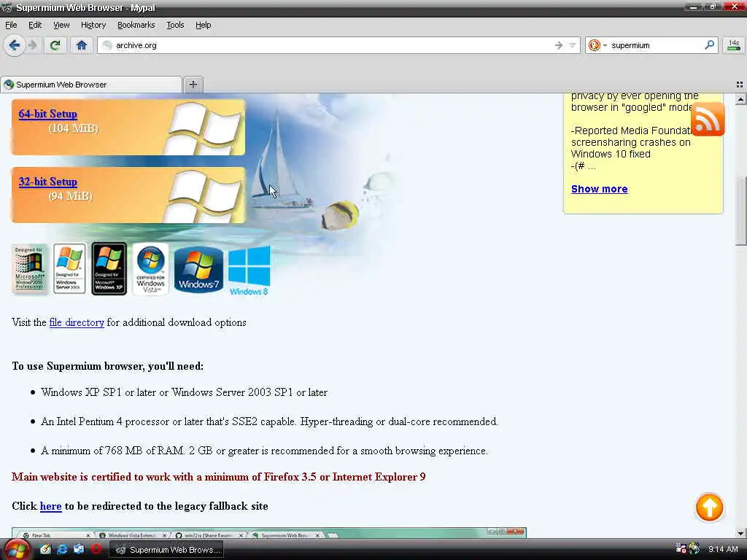Select the Supermium Web Browser tab
Image resolution: width=747 pixels, height=560 pixels.
(x=91, y=85)
